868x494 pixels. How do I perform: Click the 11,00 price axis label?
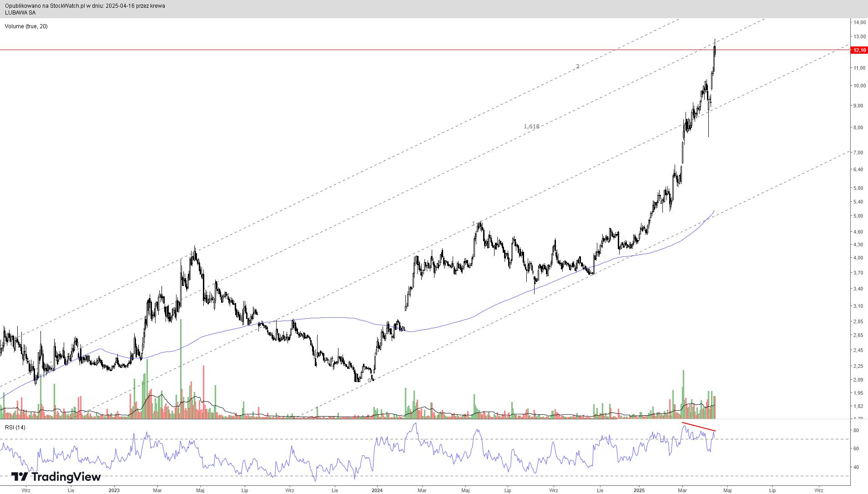[x=859, y=68]
